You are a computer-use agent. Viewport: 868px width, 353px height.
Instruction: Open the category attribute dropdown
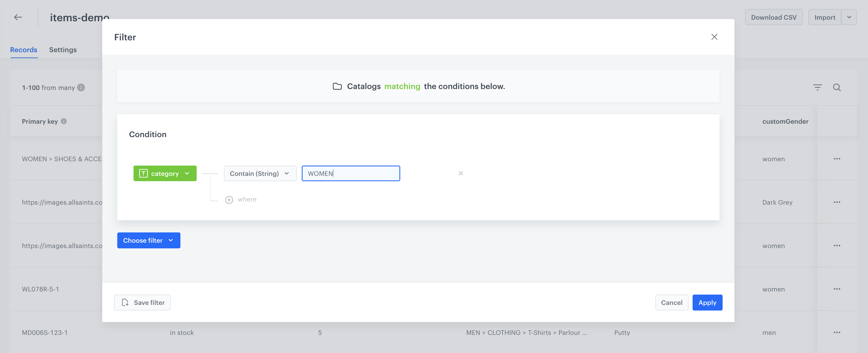[x=165, y=173]
